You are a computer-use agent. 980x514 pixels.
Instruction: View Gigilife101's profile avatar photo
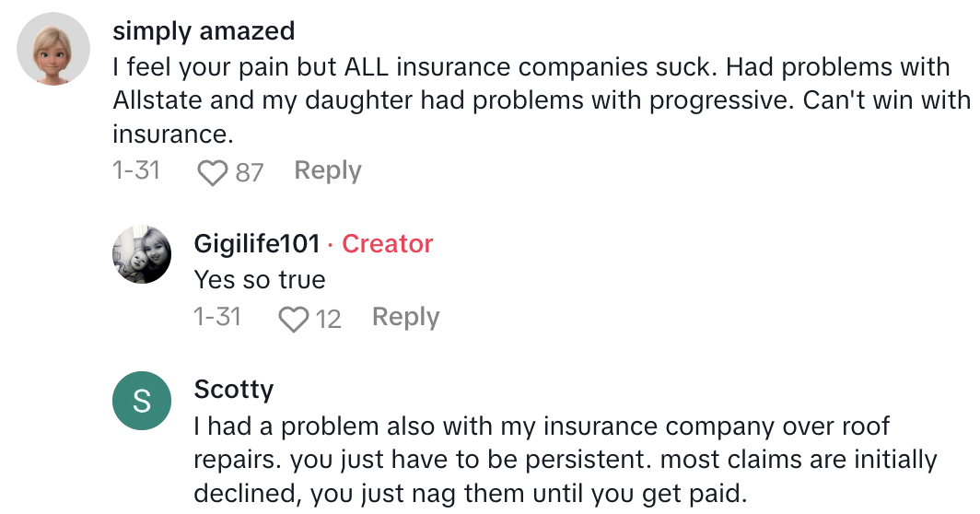pos(142,254)
